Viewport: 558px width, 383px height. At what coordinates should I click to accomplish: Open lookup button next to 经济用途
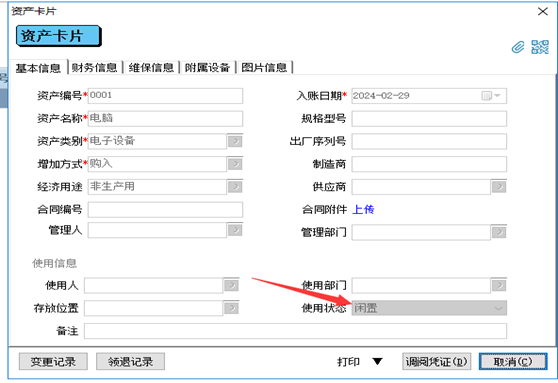tap(235, 187)
